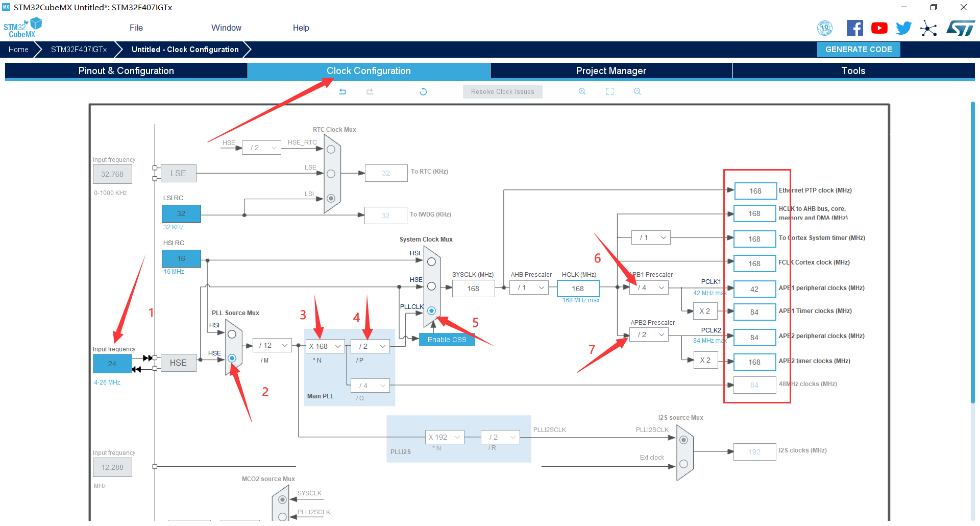Click the redo arrow icon in clock toolbar
The width and height of the screenshot is (980, 526).
pyautogui.click(x=370, y=92)
